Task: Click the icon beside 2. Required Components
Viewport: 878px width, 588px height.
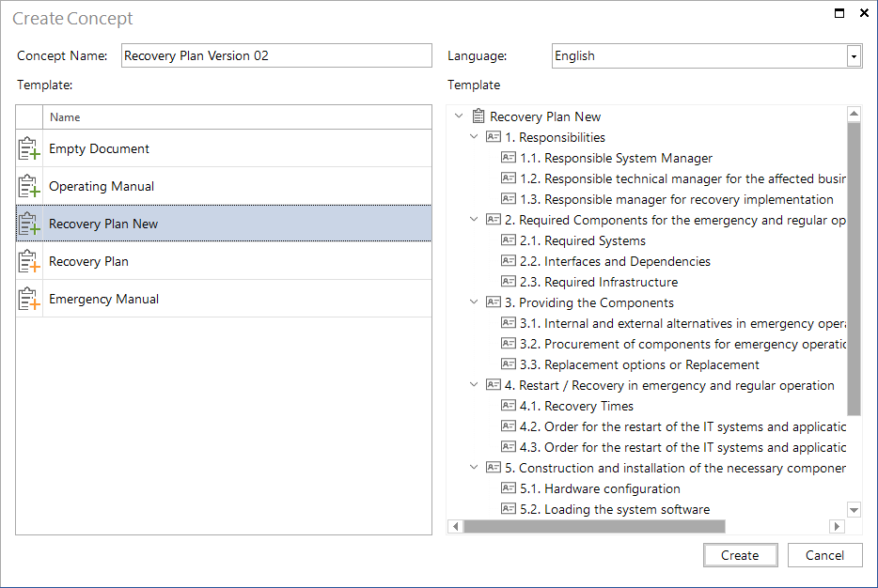Action: coord(494,220)
